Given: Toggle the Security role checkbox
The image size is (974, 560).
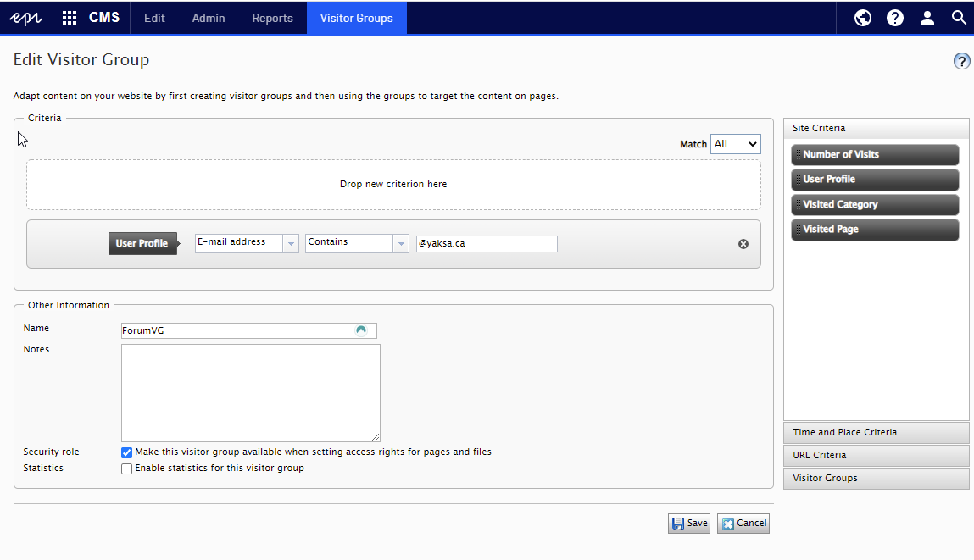Looking at the screenshot, I should point(126,452).
